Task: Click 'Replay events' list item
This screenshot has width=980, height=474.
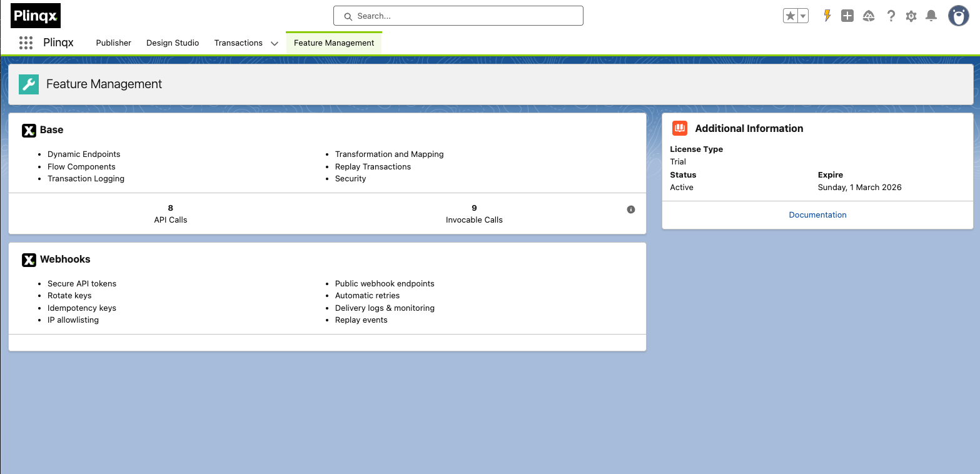Action: point(361,320)
